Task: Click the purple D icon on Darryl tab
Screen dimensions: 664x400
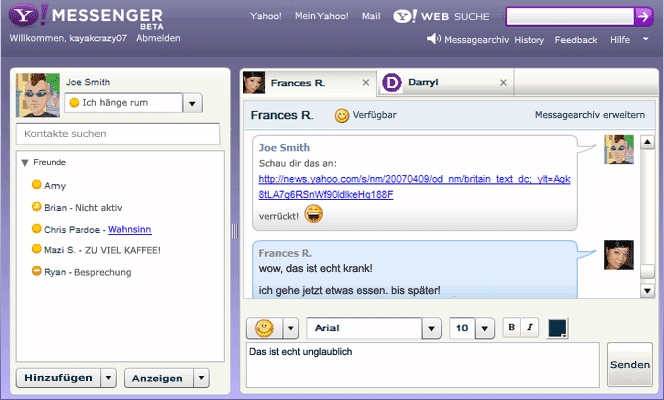Action: point(392,83)
